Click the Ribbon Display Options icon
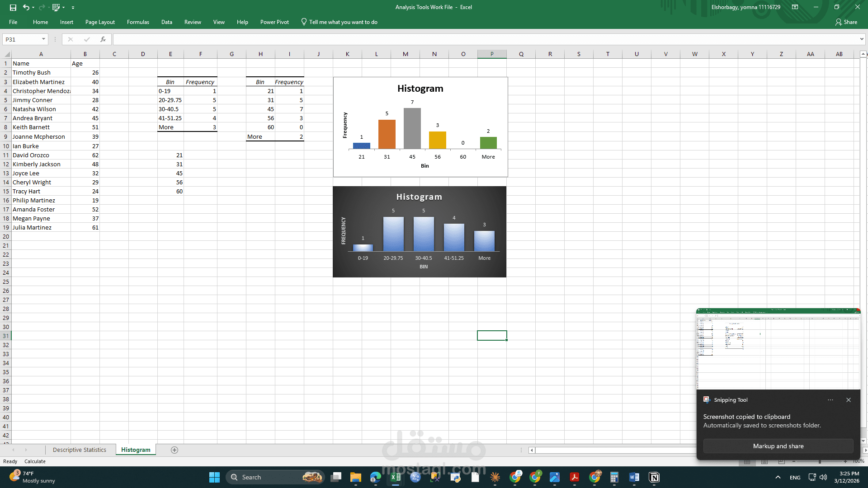This screenshot has height=488, width=868. (x=795, y=7)
